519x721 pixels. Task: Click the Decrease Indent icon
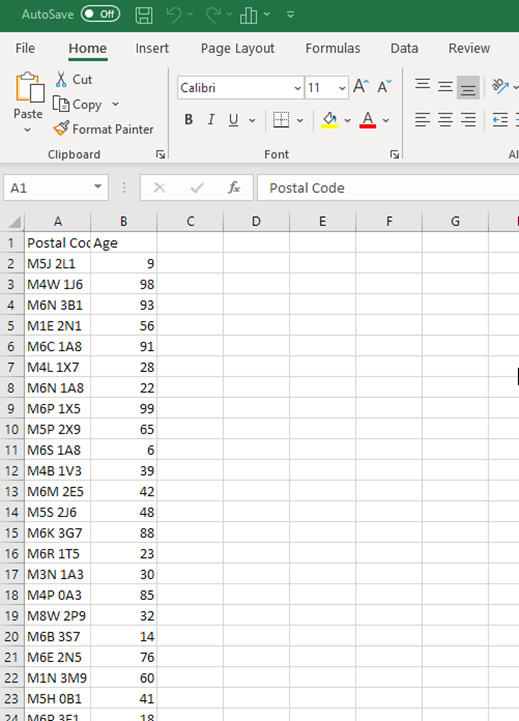tap(500, 120)
